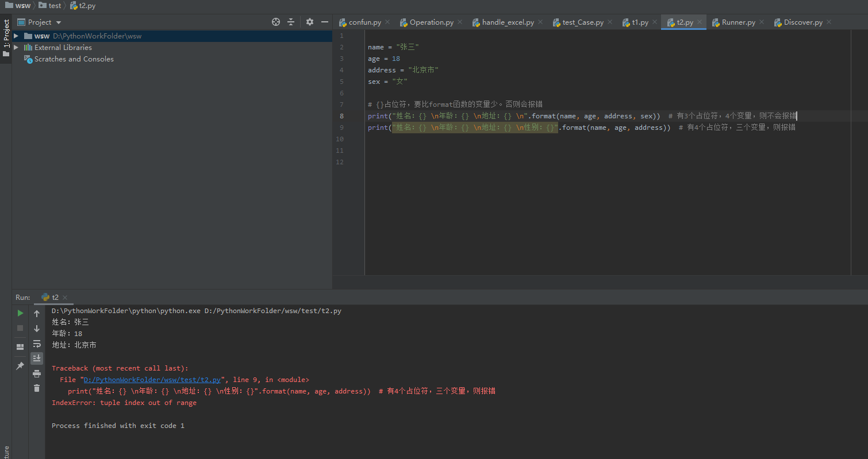Close the t2 run tab

coord(66,298)
